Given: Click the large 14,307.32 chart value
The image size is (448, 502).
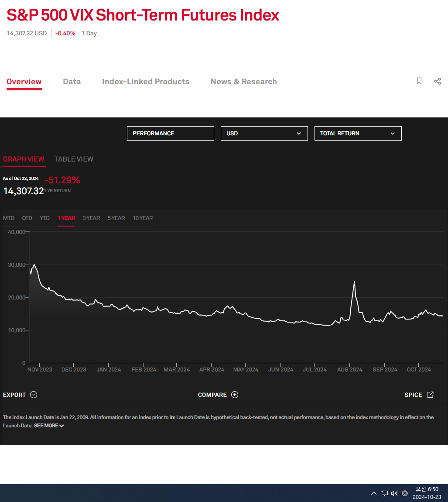Looking at the screenshot, I should [24, 191].
